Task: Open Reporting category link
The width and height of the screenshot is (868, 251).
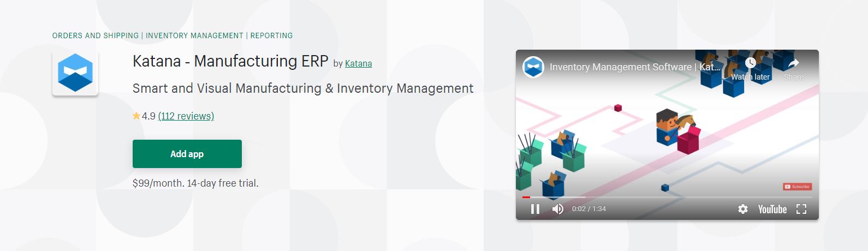Action: point(271,35)
